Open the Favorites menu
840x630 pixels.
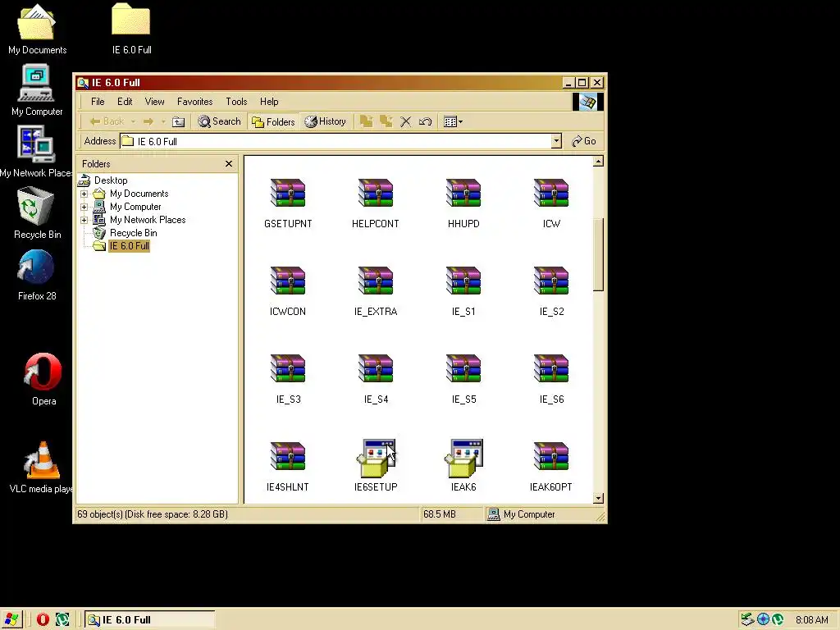(x=195, y=101)
